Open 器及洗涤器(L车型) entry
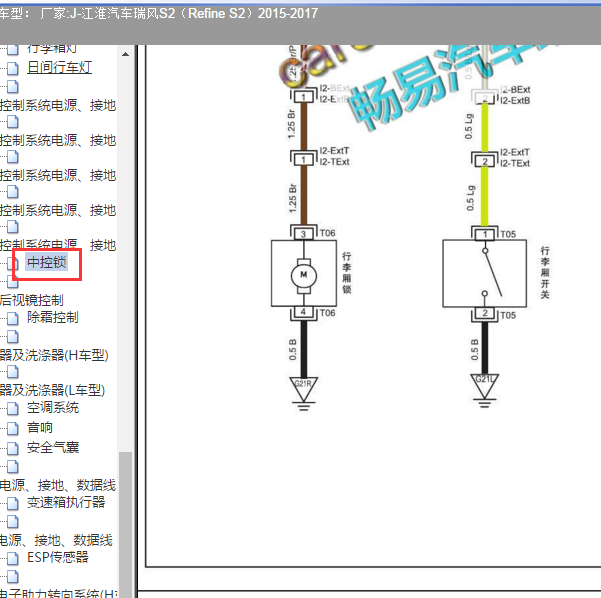601x598 pixels. point(53,390)
